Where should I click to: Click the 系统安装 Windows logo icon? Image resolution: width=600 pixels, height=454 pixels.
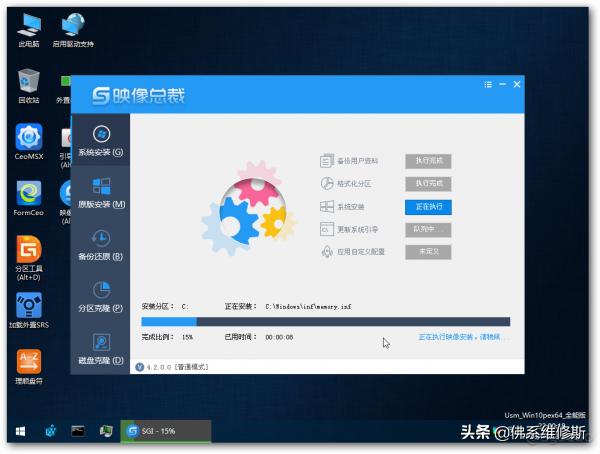(x=326, y=207)
